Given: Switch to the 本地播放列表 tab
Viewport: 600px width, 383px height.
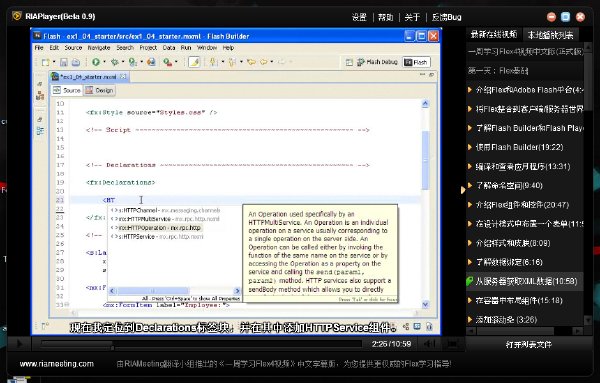Looking at the screenshot, I should click(x=551, y=35).
